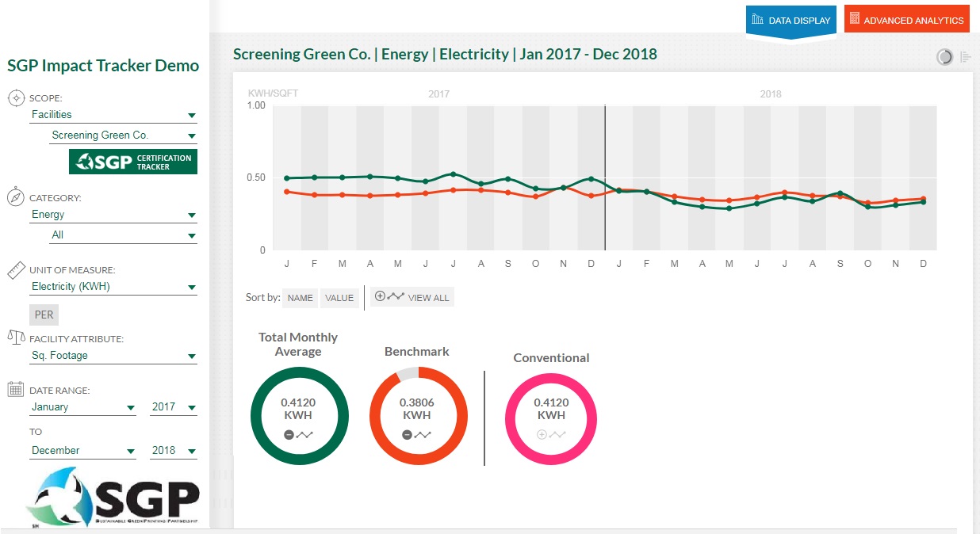Change the 2017 start year dropdown
980x534 pixels.
click(x=174, y=407)
